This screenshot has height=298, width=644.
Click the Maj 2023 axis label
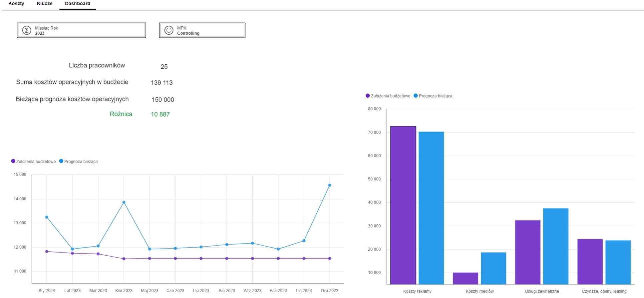[149, 291]
